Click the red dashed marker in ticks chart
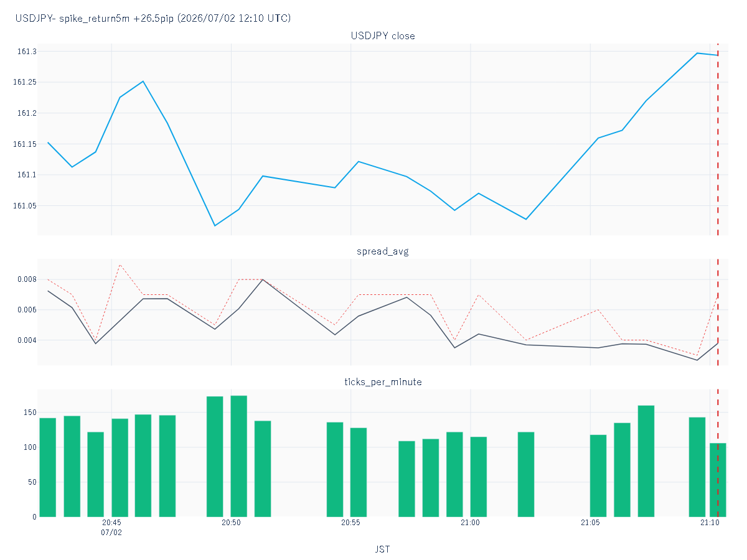Image resolution: width=747 pixels, height=560 pixels. (x=718, y=453)
